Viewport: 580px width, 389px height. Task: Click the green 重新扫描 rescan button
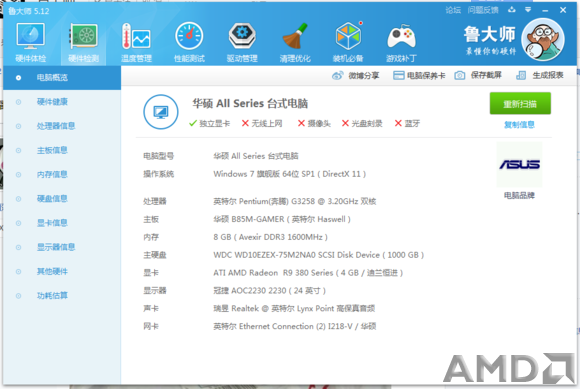tap(520, 104)
